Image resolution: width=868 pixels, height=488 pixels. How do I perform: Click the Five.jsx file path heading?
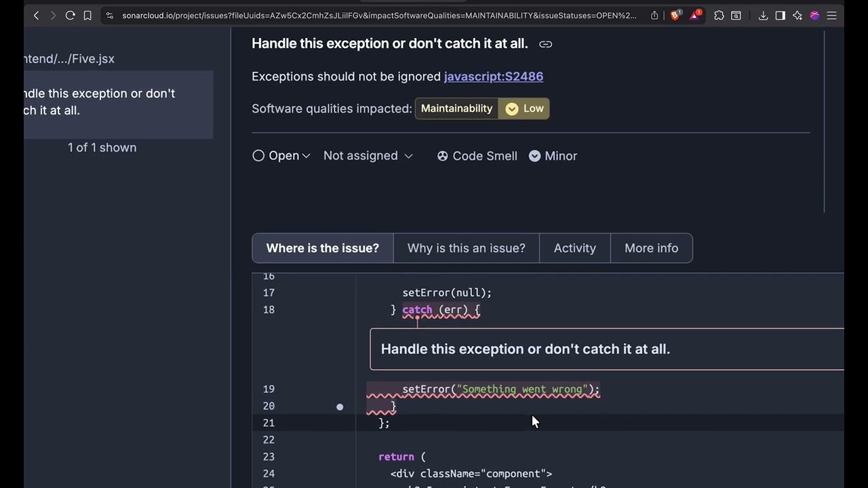(x=69, y=59)
